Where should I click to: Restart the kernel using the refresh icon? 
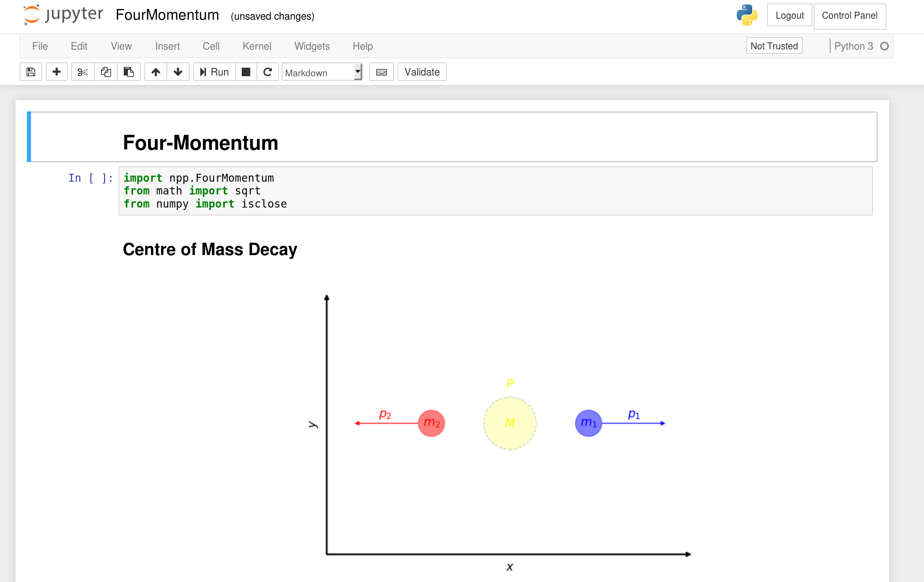(x=268, y=72)
